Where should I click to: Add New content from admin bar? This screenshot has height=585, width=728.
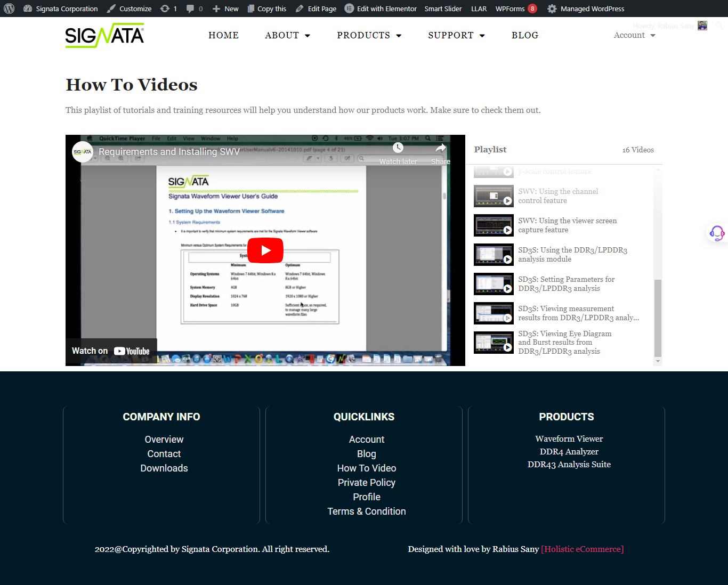pyautogui.click(x=225, y=9)
